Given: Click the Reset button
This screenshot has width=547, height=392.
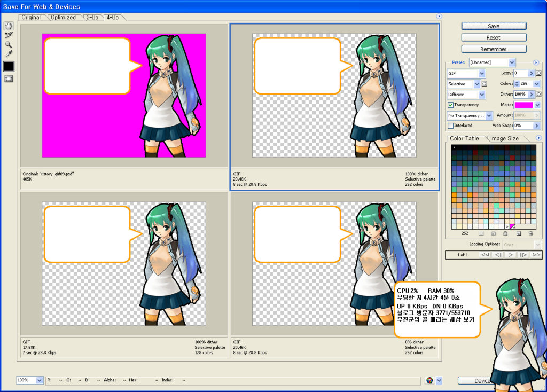Looking at the screenshot, I should coord(494,38).
